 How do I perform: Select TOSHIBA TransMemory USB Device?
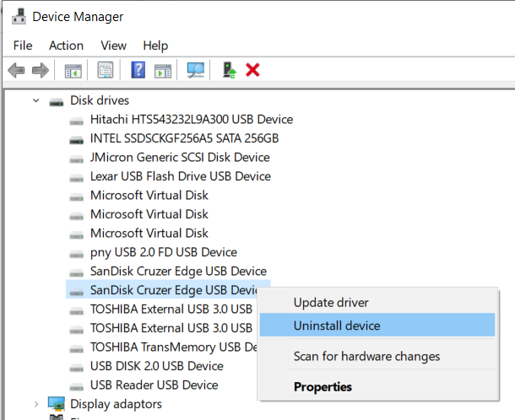173,347
